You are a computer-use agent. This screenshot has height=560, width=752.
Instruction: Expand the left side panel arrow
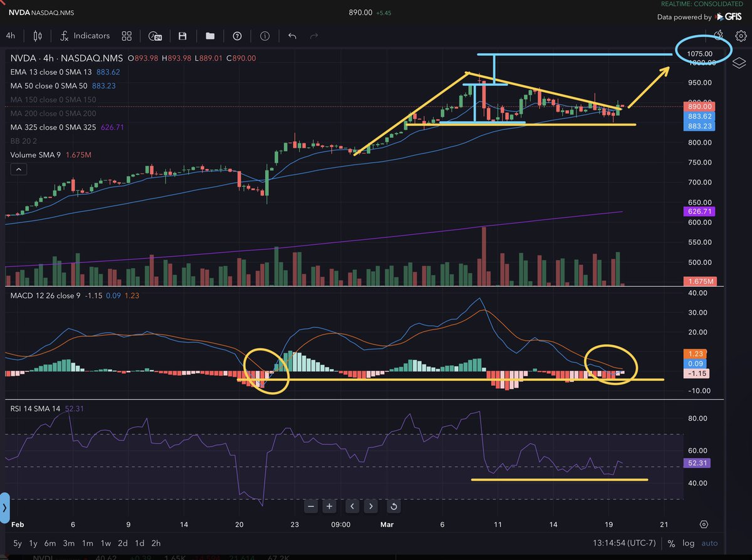[x=4, y=507]
